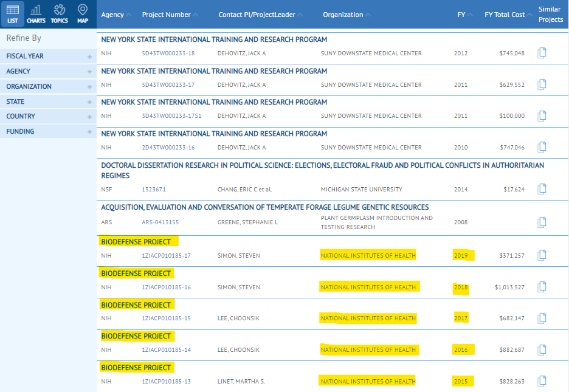Open the 2012 New York State Training title
569x392 pixels.
coord(214,40)
